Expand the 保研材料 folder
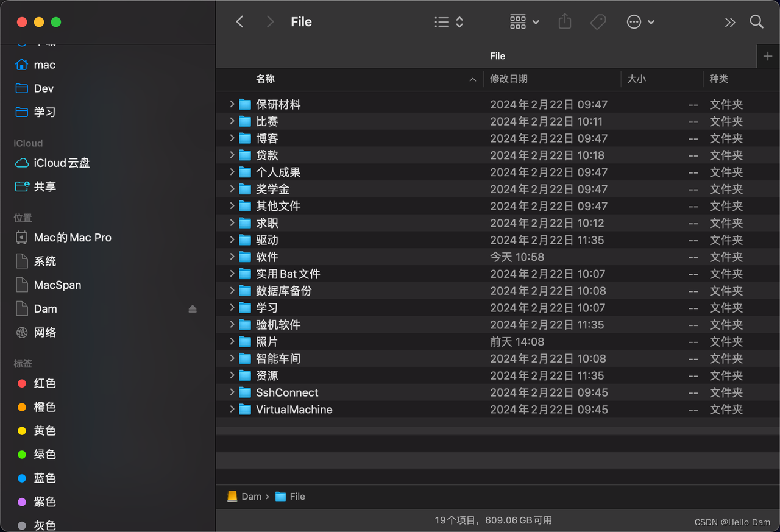780x532 pixels. click(232, 104)
